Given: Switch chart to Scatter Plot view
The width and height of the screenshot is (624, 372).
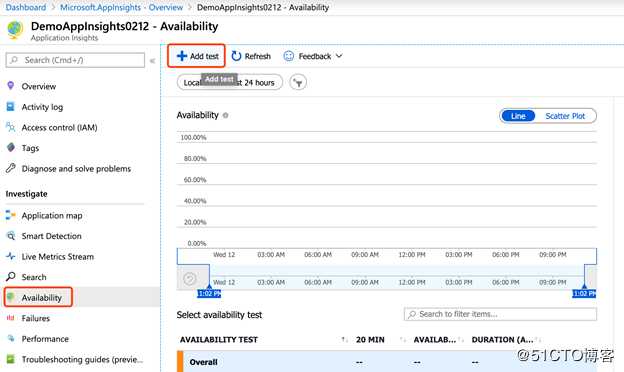Looking at the screenshot, I should [x=565, y=116].
